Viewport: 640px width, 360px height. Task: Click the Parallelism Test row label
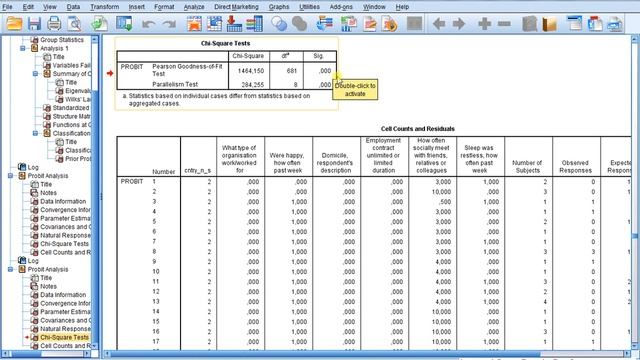click(x=175, y=84)
